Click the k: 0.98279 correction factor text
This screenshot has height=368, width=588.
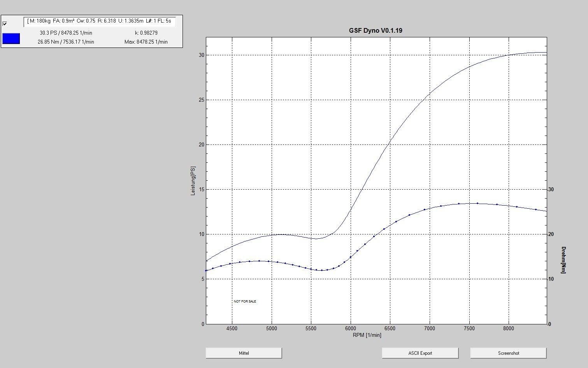(146, 33)
